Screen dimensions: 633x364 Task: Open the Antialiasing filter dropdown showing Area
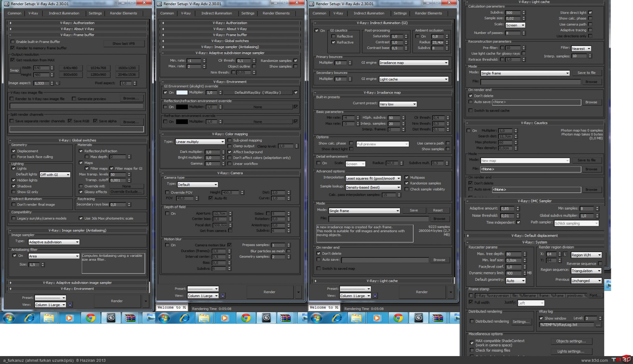[x=54, y=256]
